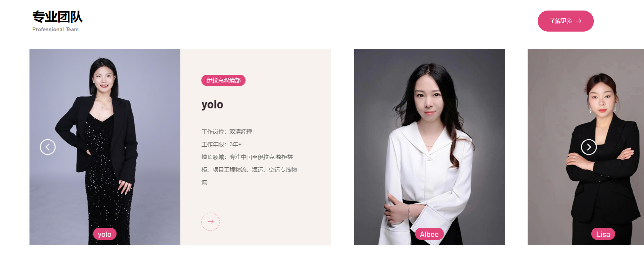Click the 工作岗位：双清经理 line
Screen dimensions: 644x254
coord(227,132)
